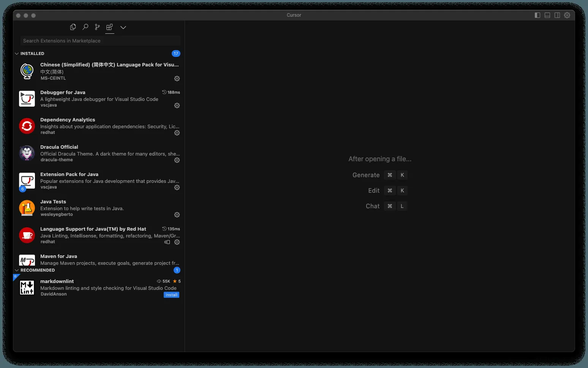Image resolution: width=588 pixels, height=368 pixels.
Task: Click the Chat shortcut hint
Action: pos(386,206)
